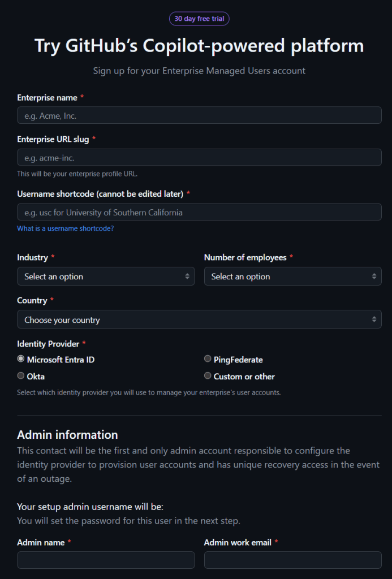Focus the Enterprise name input field
Image resolution: width=392 pixels, height=579 pixels.
pos(199,115)
